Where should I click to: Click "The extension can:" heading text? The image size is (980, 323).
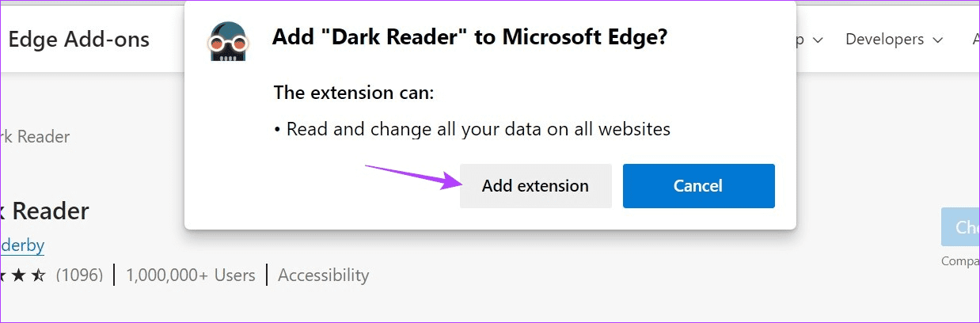click(x=354, y=93)
